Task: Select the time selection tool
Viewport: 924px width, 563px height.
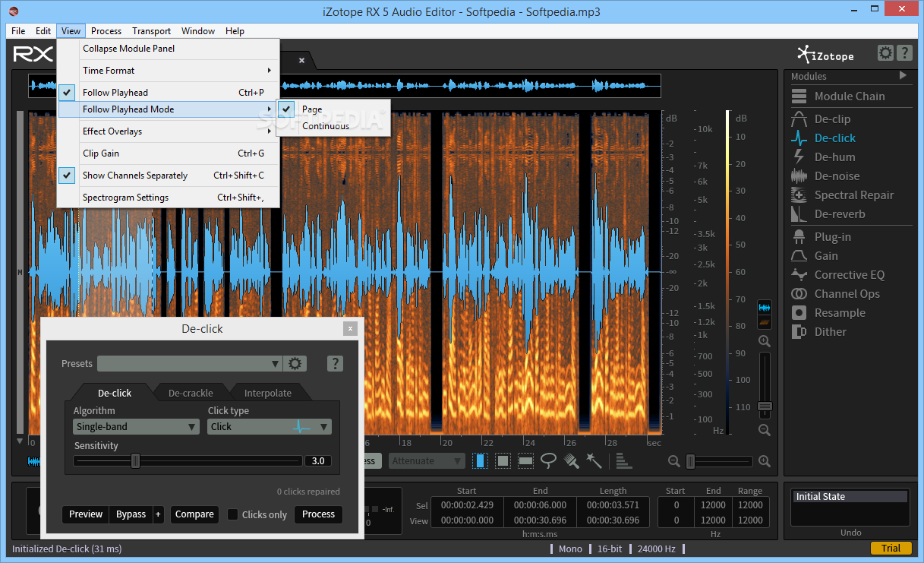Action: point(481,461)
